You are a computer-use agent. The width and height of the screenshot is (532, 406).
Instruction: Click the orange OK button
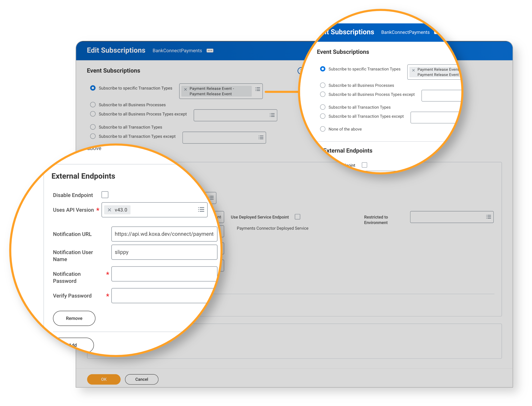tap(104, 379)
